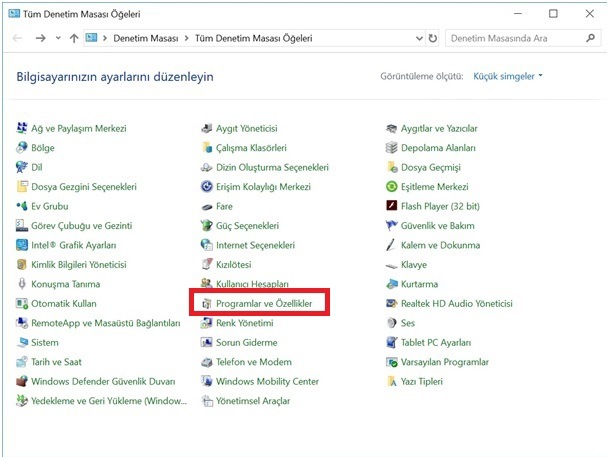
Task: Select Denetim Masası in the breadcrumb
Action: coord(146,38)
